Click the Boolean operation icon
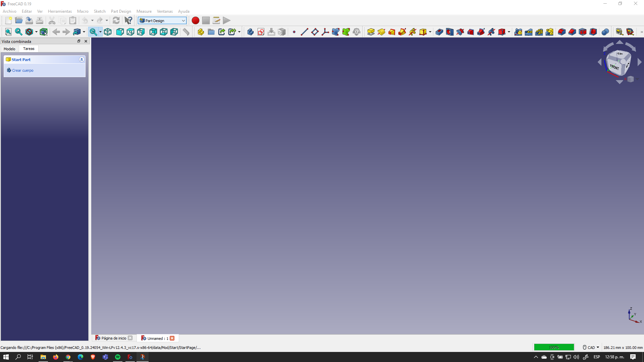The height and width of the screenshot is (362, 644). pyautogui.click(x=605, y=32)
